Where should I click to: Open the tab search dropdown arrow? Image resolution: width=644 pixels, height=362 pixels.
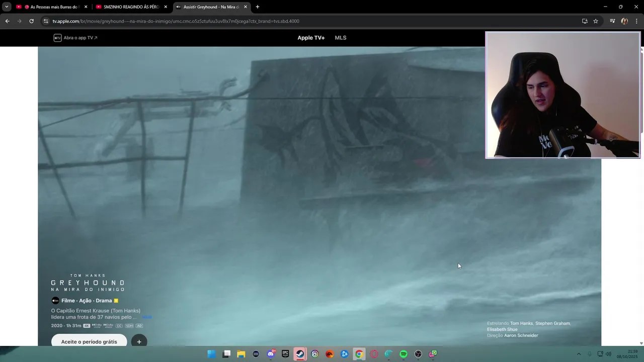(7, 7)
